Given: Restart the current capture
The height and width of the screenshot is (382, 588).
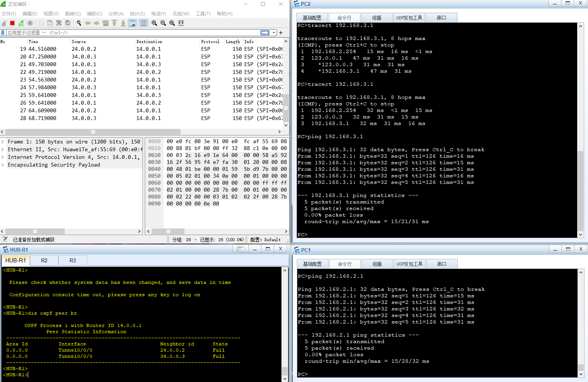Looking at the screenshot, I should 21,23.
